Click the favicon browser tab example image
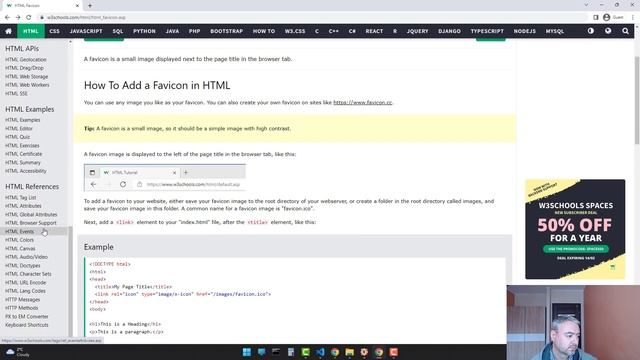 [165, 178]
